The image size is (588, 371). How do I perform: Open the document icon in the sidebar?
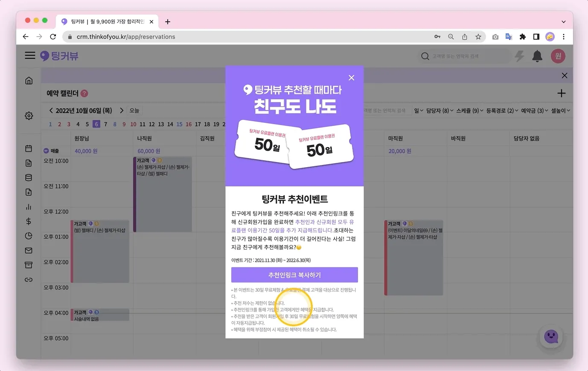point(29,163)
